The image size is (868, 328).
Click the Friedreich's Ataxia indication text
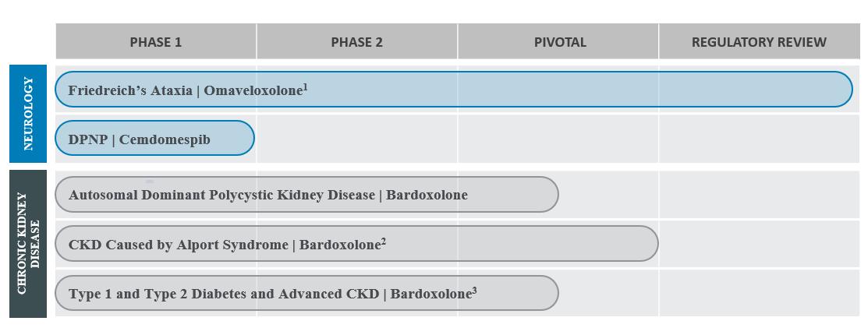coord(129,90)
